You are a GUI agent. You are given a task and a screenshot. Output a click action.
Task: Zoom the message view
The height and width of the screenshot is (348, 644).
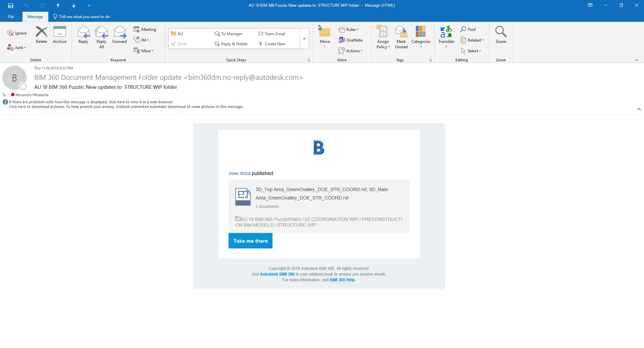tap(500, 35)
